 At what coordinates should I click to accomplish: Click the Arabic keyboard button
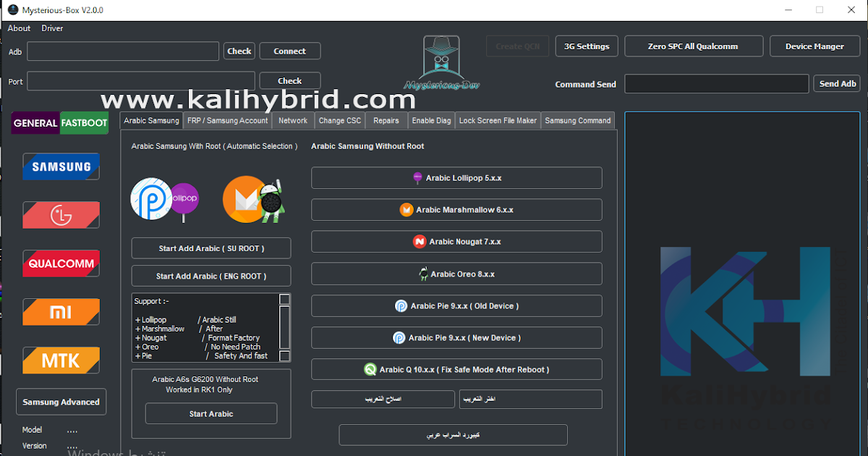click(453, 435)
